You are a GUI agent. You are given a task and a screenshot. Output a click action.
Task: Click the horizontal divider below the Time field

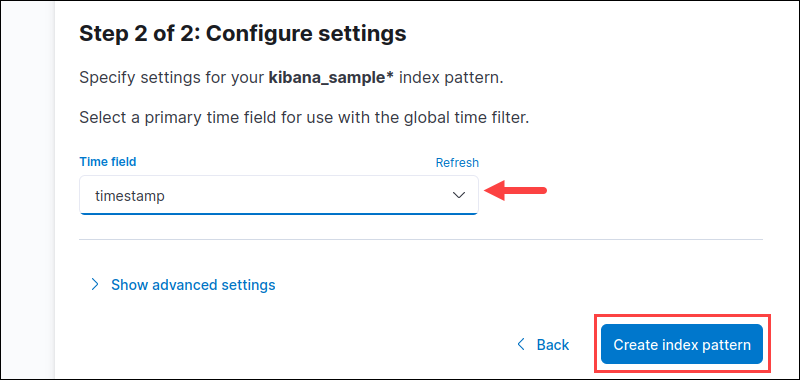pyautogui.click(x=420, y=239)
